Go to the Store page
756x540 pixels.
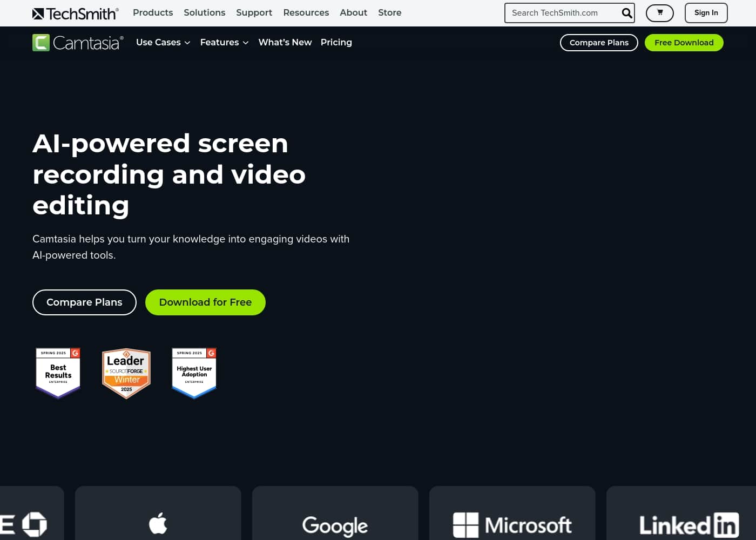pyautogui.click(x=390, y=12)
